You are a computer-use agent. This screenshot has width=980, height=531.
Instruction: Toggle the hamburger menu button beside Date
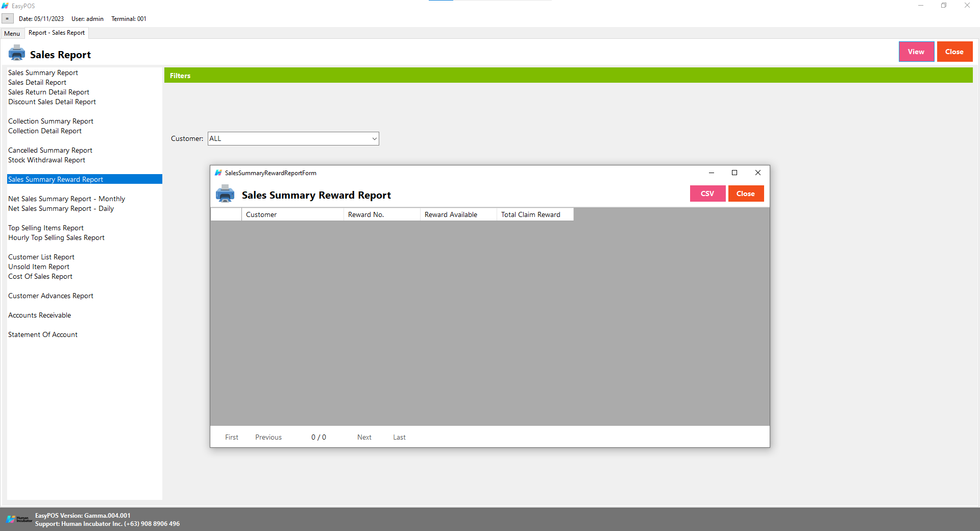7,19
